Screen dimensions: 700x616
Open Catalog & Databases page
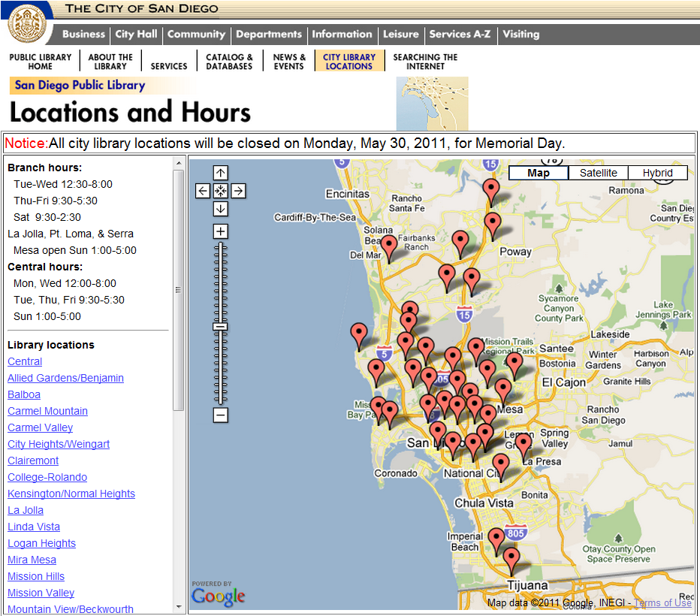229,62
